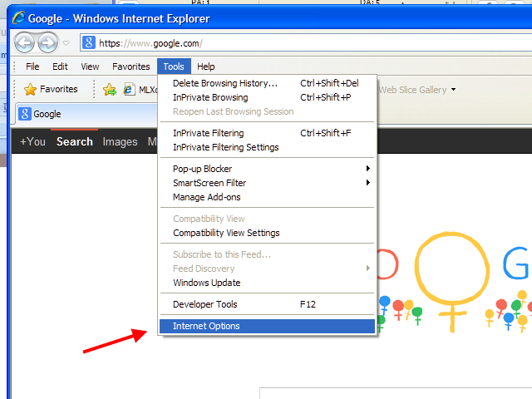Screen dimensions: 532x399
Task: Choose Windows Update menu entry
Action: tap(267, 283)
